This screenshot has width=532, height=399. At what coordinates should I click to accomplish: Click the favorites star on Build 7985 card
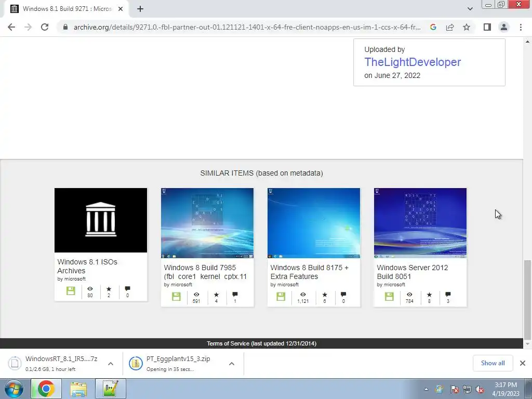pyautogui.click(x=217, y=295)
